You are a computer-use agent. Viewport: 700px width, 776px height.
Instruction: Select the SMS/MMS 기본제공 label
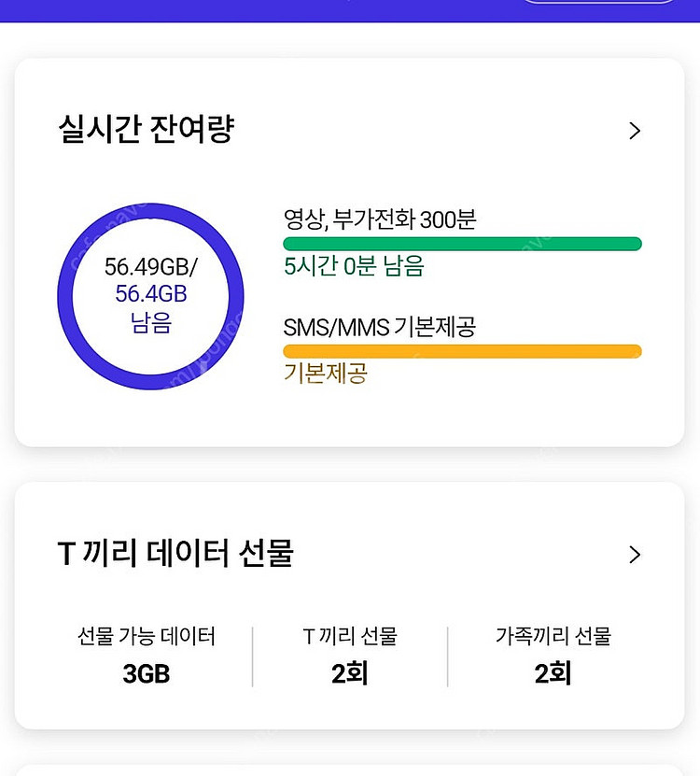(380, 328)
